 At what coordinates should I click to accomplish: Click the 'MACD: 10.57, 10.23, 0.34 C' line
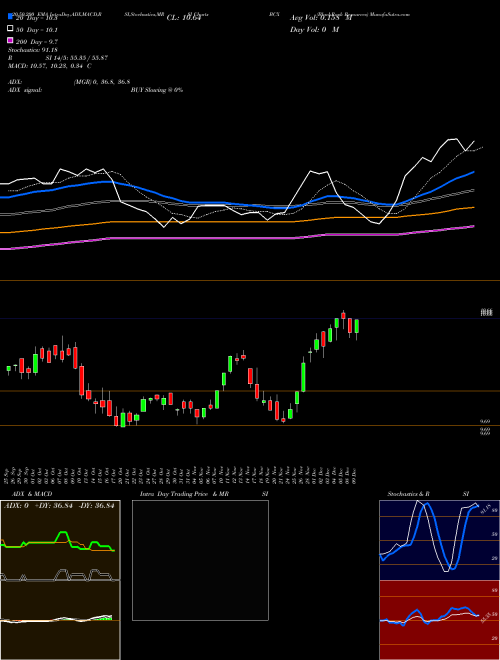[x=50, y=66]
